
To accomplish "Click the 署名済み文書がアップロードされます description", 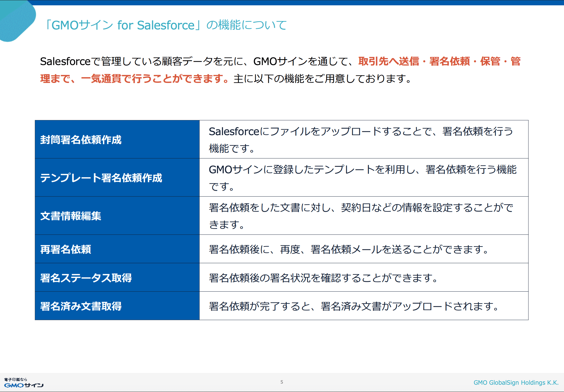I will coord(354,306).
